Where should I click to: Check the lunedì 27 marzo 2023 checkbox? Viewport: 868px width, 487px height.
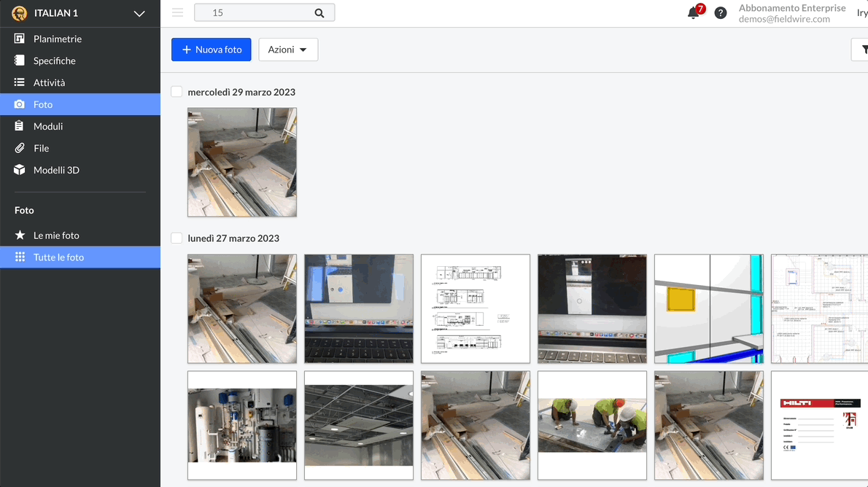click(x=176, y=238)
